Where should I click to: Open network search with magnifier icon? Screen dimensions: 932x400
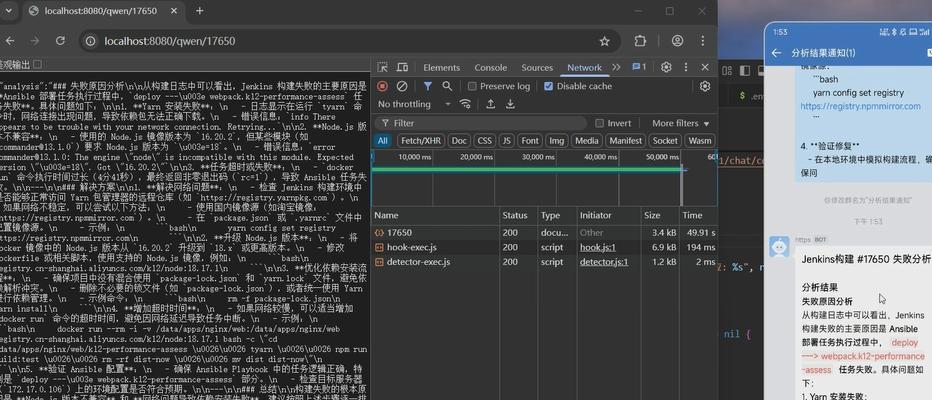pyautogui.click(x=447, y=86)
